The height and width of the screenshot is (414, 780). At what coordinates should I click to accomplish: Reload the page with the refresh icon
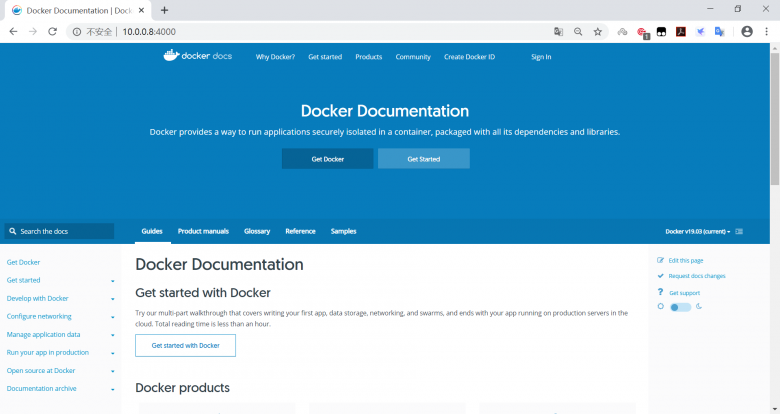tap(52, 31)
